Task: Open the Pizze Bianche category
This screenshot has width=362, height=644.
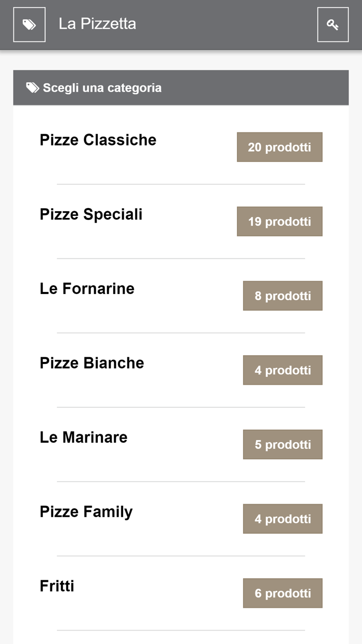Action: pyautogui.click(x=92, y=363)
